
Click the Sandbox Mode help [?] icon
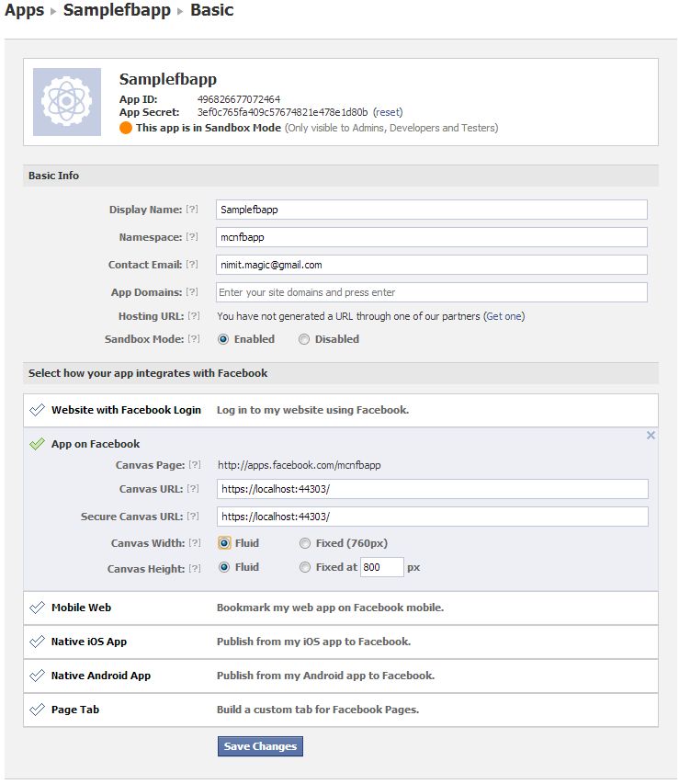click(x=192, y=339)
